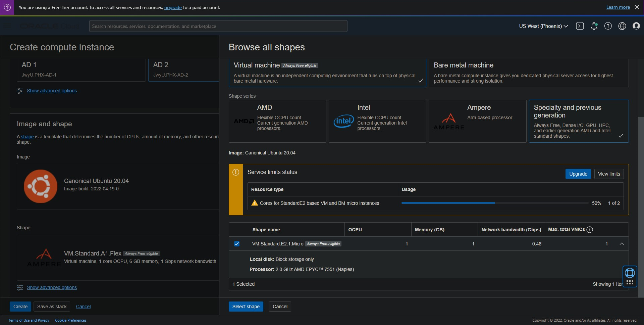Click the Always Free-eligible badge on VM.Standard.E2.1.Micro
The height and width of the screenshot is (325, 644).
(x=323, y=244)
